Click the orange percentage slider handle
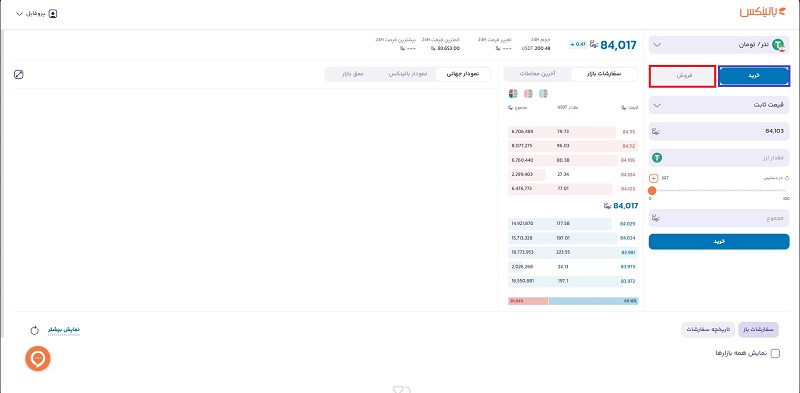This screenshot has width=800, height=393. [652, 190]
